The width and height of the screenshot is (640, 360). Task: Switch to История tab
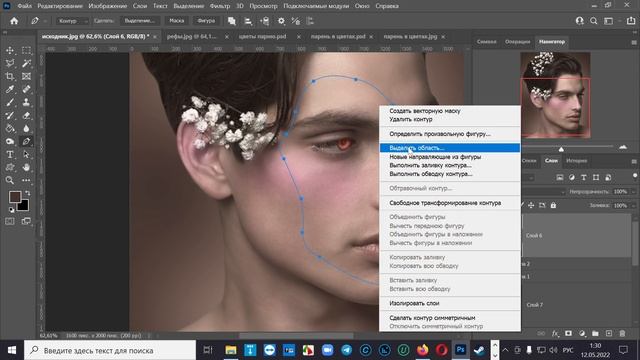576,161
